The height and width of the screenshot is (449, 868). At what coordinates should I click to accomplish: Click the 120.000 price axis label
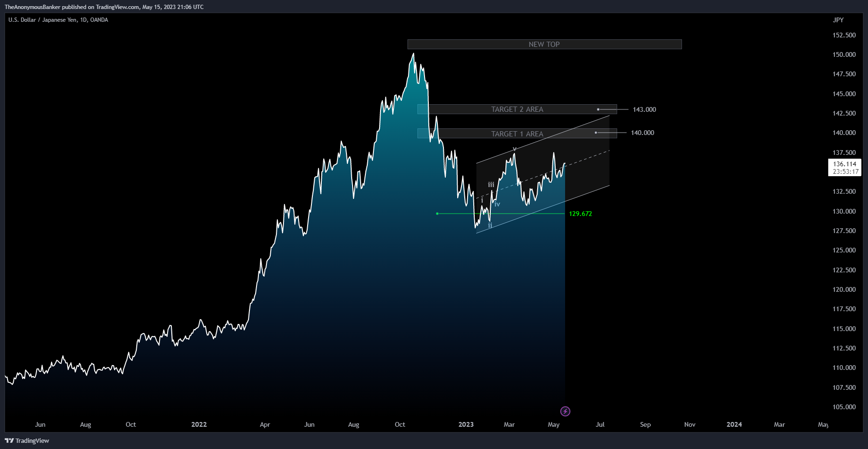point(844,289)
